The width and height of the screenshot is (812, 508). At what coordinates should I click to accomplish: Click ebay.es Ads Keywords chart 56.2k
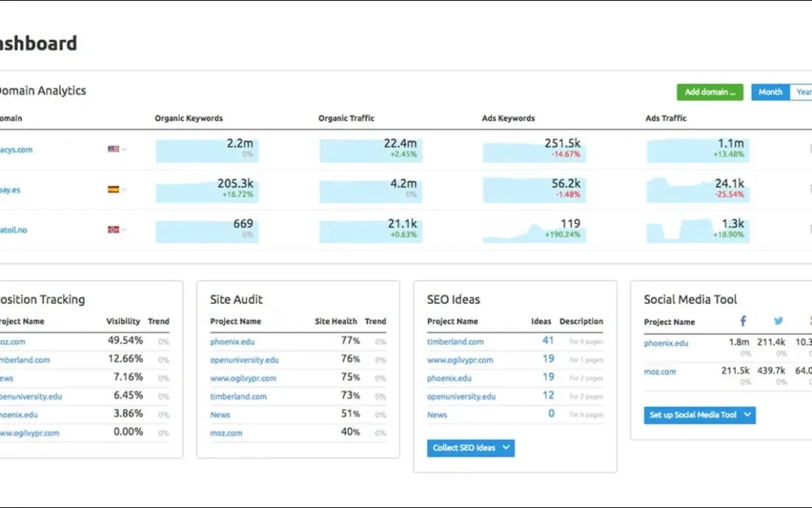click(535, 190)
